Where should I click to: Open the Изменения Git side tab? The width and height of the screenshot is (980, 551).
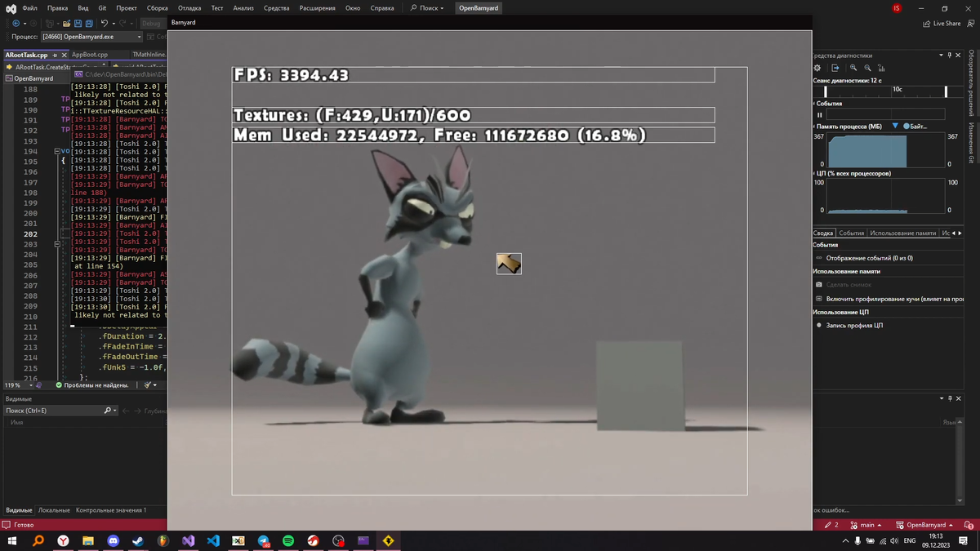tap(972, 143)
